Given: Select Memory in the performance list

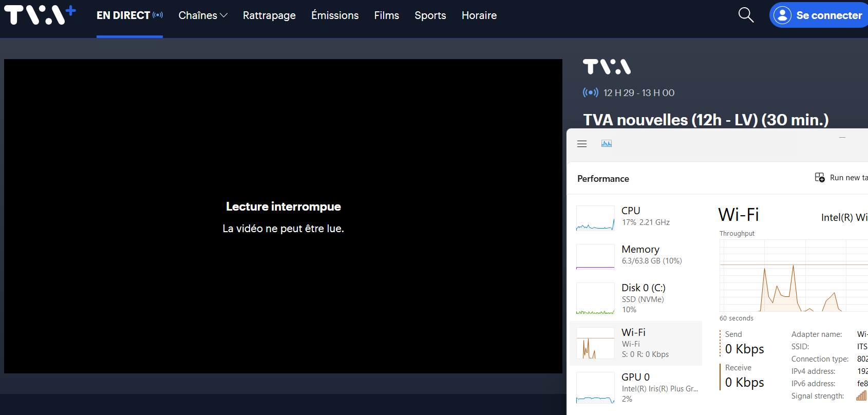Looking at the screenshot, I should [x=640, y=255].
